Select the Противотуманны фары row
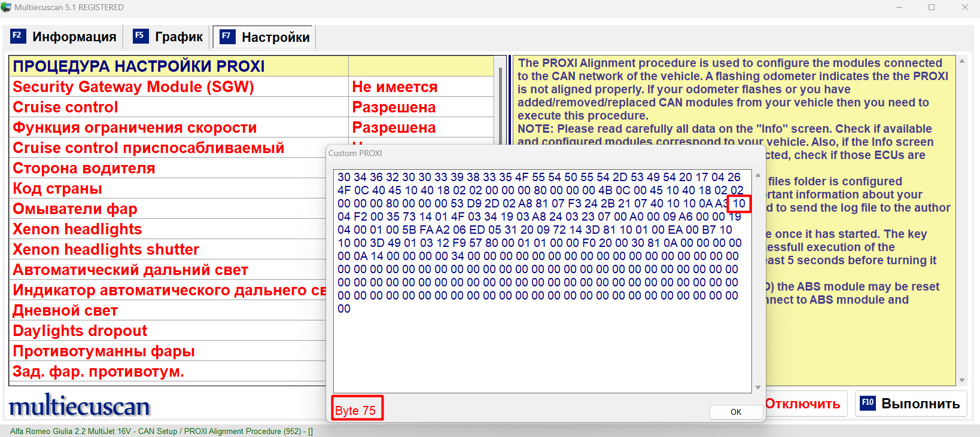 (x=168, y=351)
